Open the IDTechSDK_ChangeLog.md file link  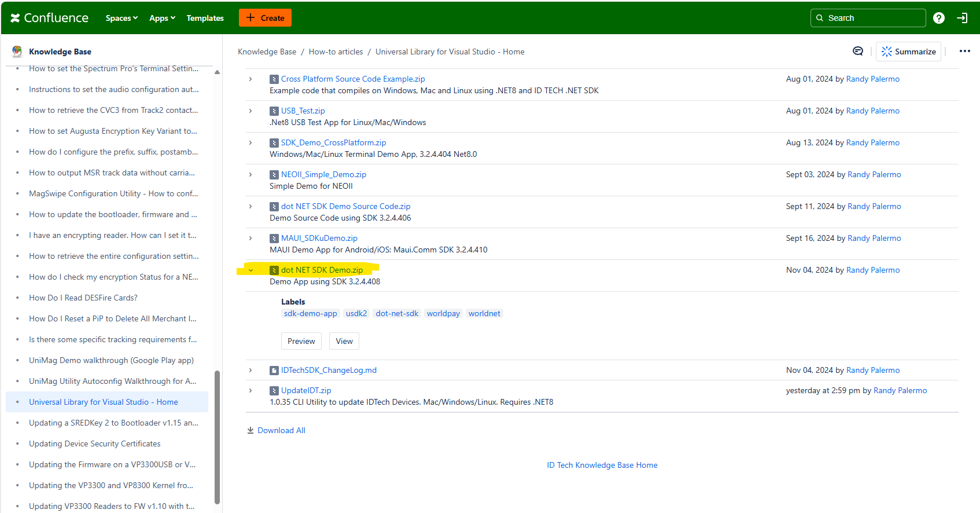pyautogui.click(x=329, y=370)
